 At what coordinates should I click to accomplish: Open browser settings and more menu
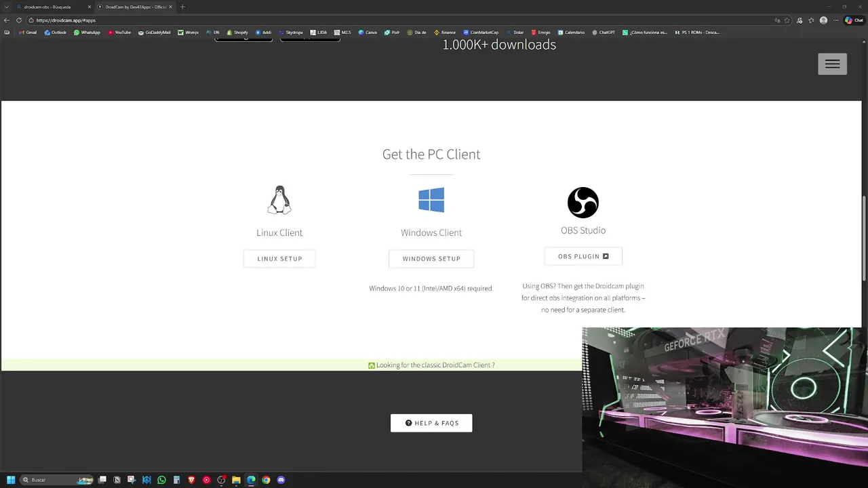tap(835, 20)
